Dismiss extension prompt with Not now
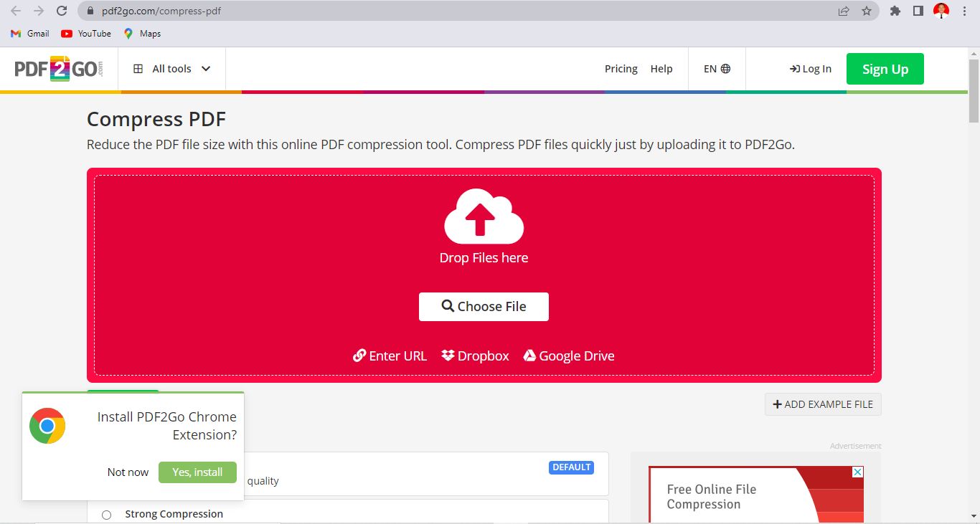The image size is (980, 524). tap(128, 472)
